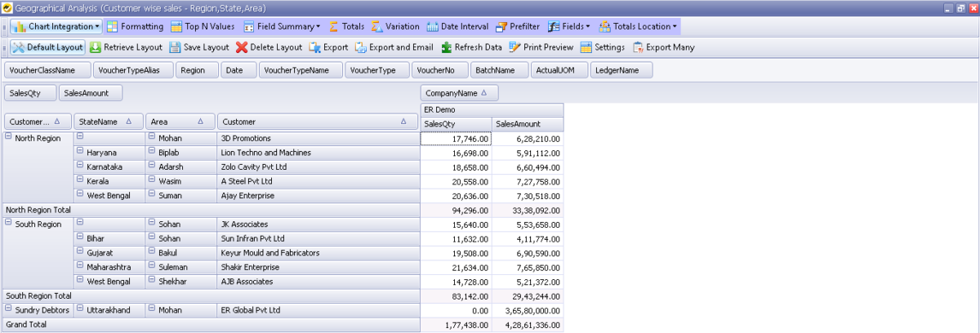The width and height of the screenshot is (980, 333).
Task: Click Retrieve Layout
Action: (x=126, y=47)
